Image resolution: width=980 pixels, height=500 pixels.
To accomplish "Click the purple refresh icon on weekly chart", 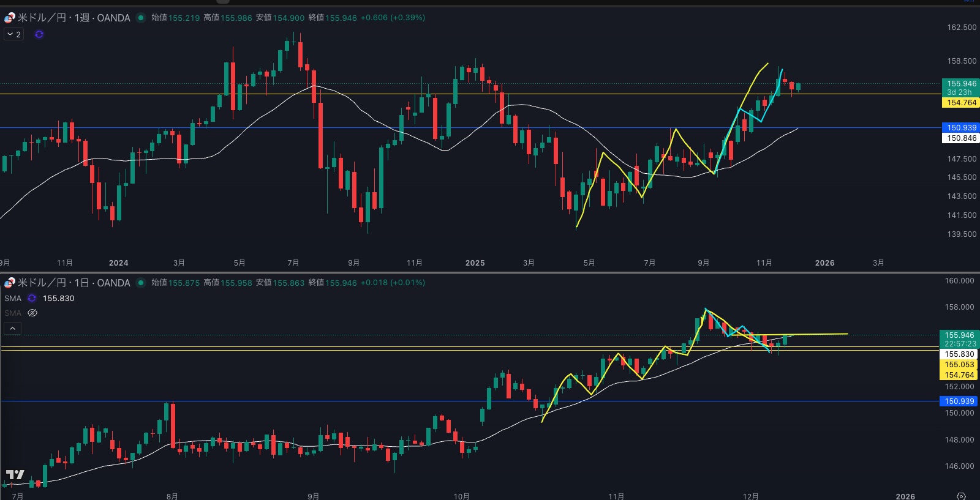I will pos(39,34).
